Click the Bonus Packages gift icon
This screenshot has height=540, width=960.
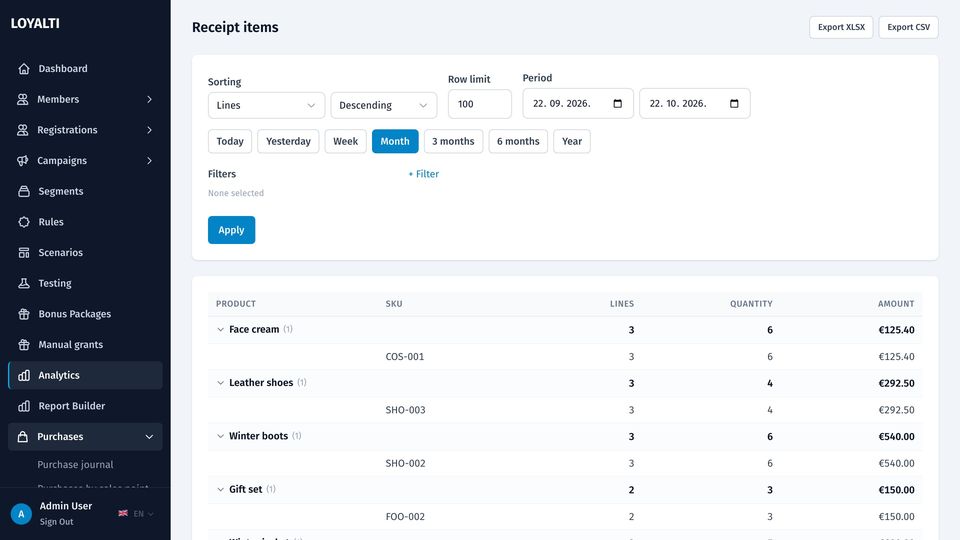click(x=24, y=313)
